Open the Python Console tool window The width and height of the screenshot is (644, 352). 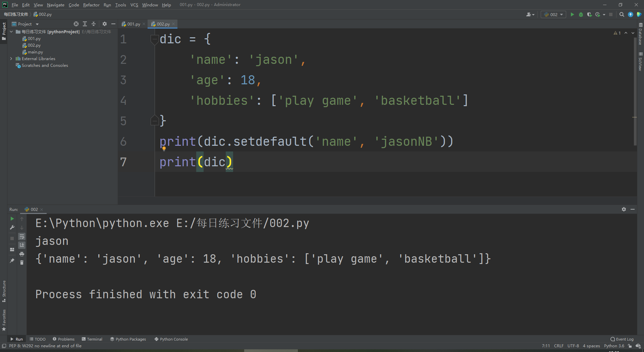coord(171,339)
